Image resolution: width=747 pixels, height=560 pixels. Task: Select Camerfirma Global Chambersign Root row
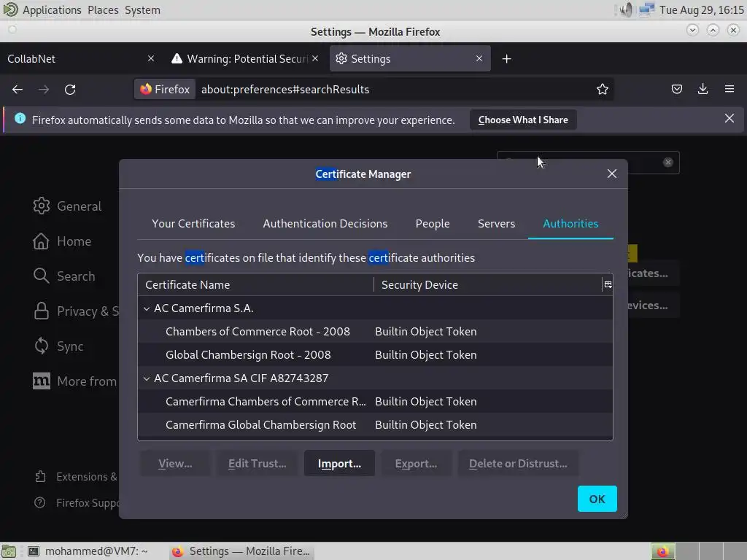click(x=375, y=425)
